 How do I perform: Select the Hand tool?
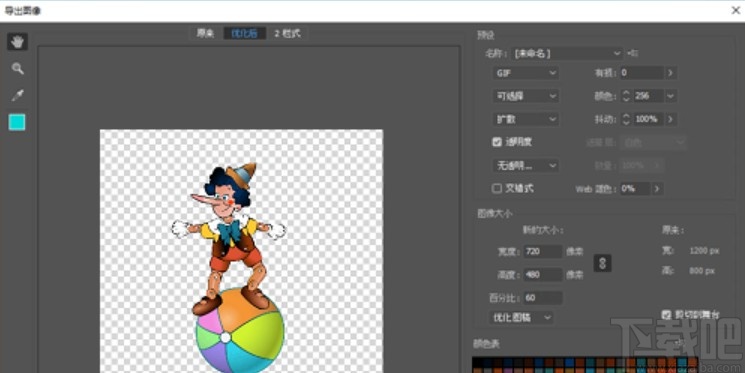[x=17, y=42]
